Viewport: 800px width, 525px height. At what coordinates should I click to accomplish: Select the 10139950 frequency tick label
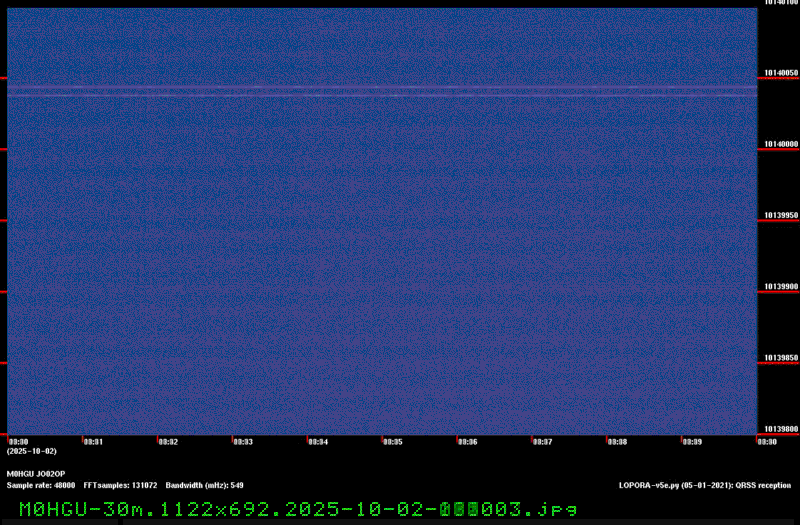tap(781, 215)
